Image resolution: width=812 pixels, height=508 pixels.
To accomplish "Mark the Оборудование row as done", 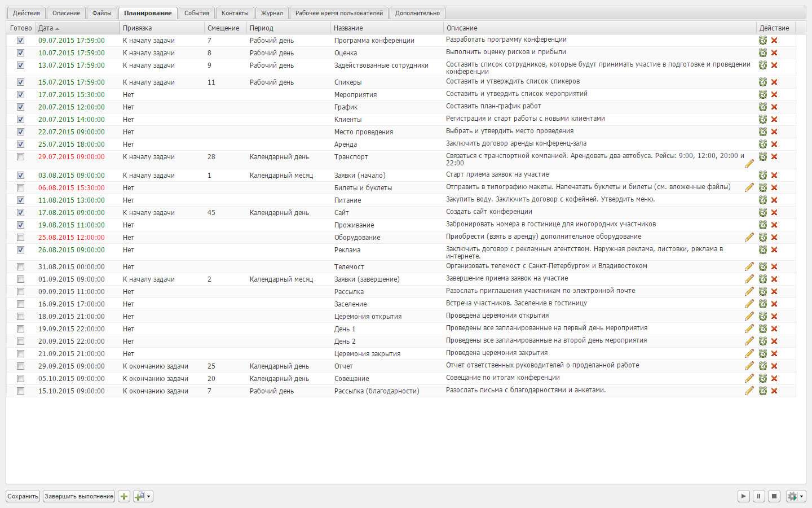I will [x=21, y=238].
